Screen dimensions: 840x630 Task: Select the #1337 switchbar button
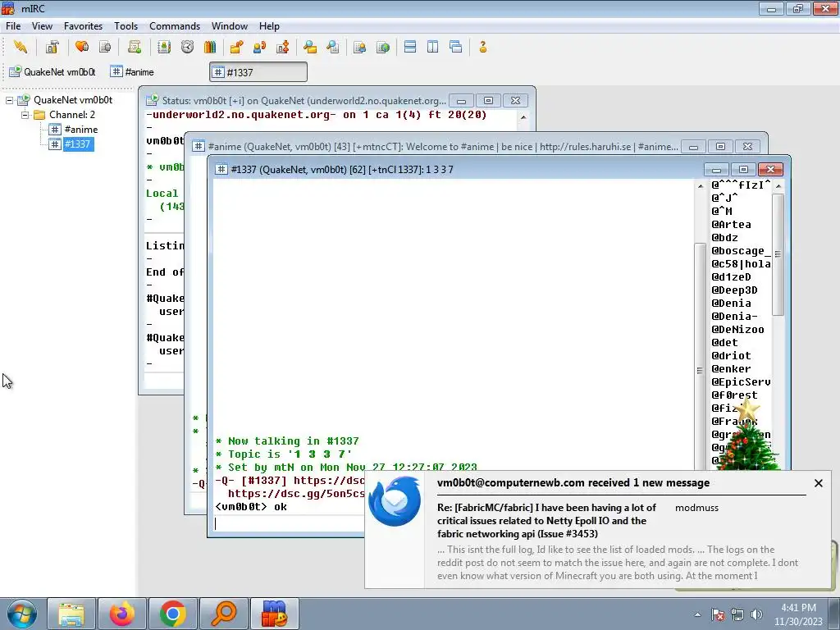[258, 72]
